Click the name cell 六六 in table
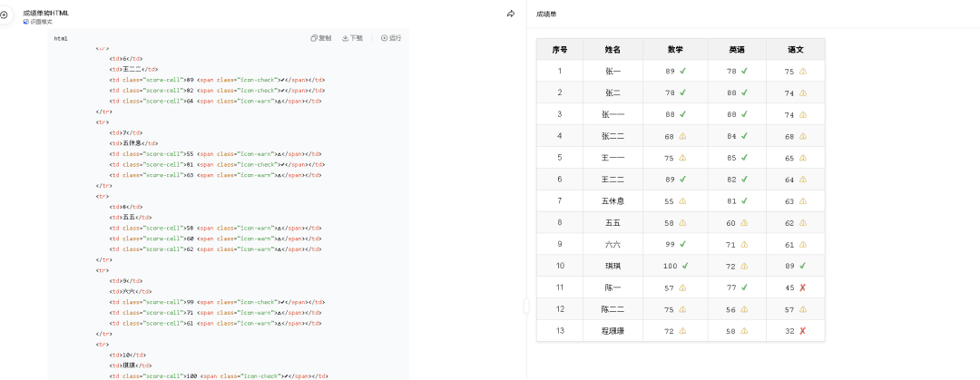The height and width of the screenshot is (380, 980). (613, 244)
